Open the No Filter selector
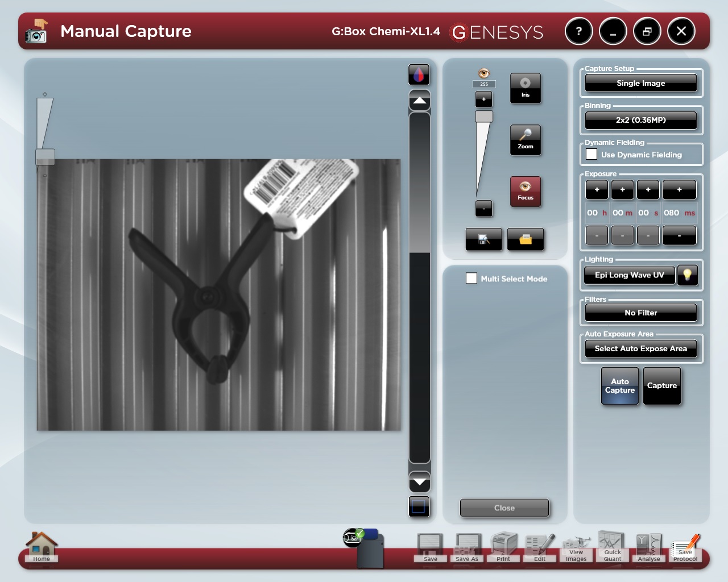 641,313
